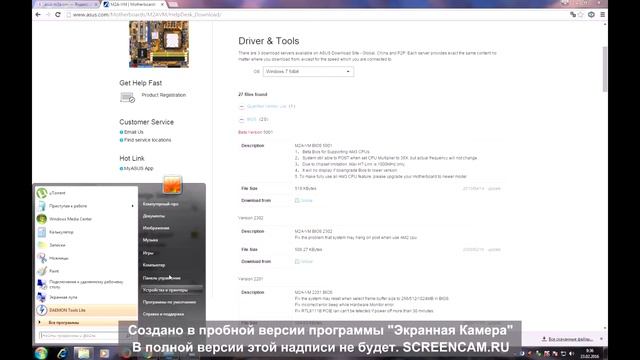Image resolution: width=640 pixels, height=360 pixels.
Task: Launch Калькулятор from the Start menu
Action: click(x=86, y=232)
